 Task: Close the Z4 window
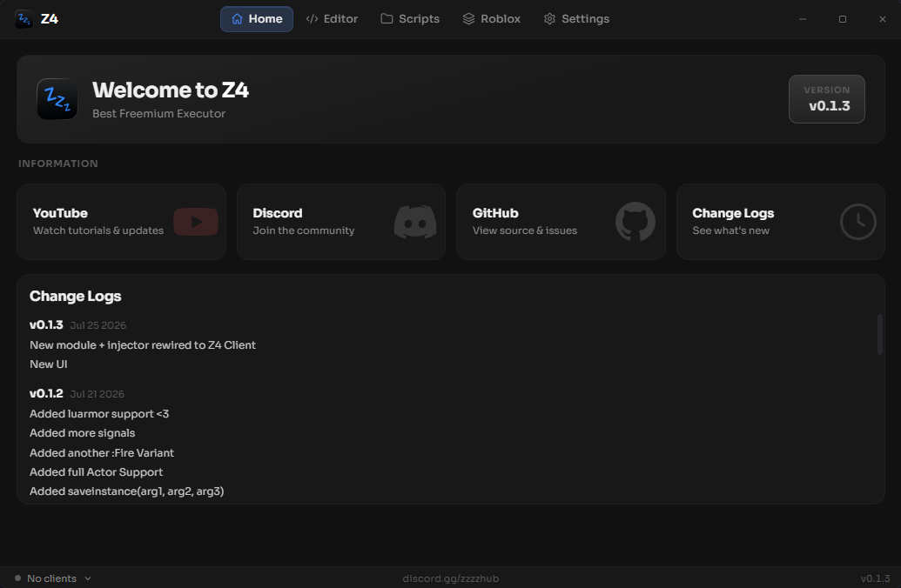click(x=883, y=19)
